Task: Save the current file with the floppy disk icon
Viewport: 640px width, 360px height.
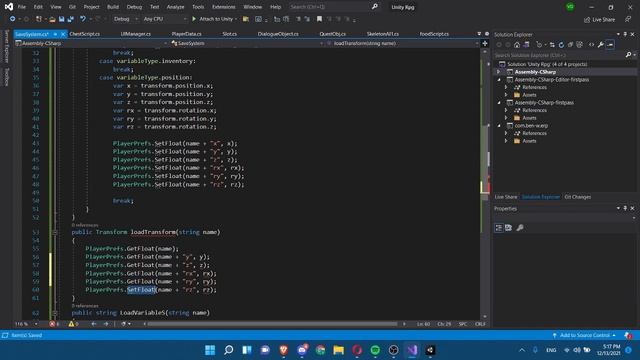Action: (x=61, y=19)
